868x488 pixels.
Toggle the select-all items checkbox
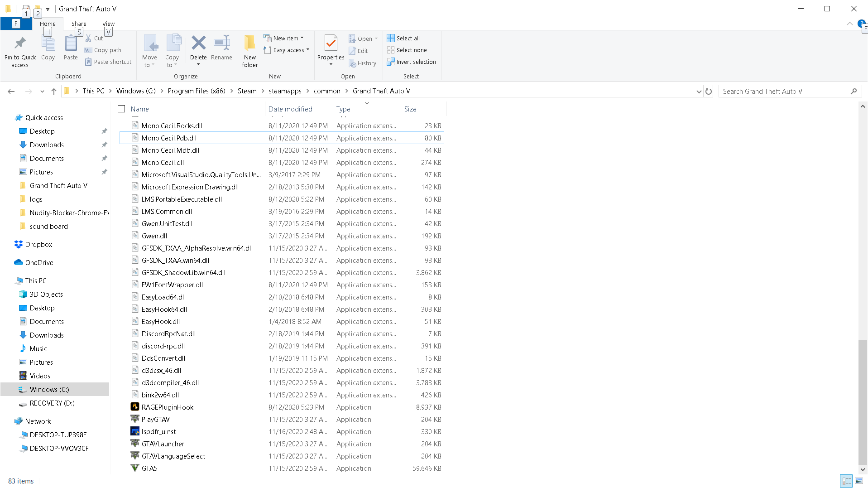[121, 109]
